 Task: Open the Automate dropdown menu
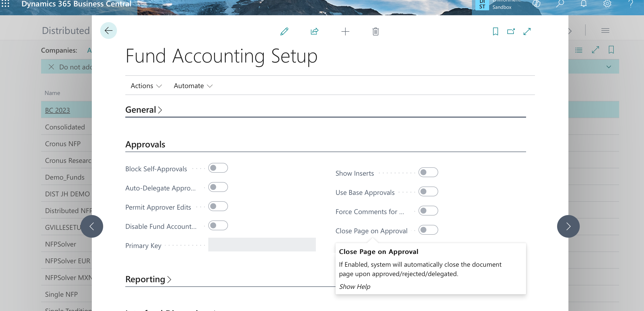[193, 86]
